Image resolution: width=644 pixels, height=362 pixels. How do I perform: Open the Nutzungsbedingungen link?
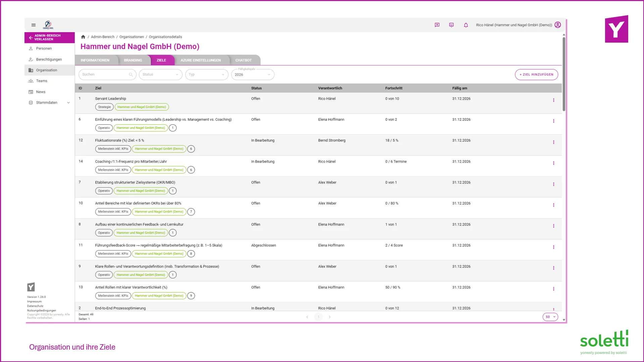[42, 311]
